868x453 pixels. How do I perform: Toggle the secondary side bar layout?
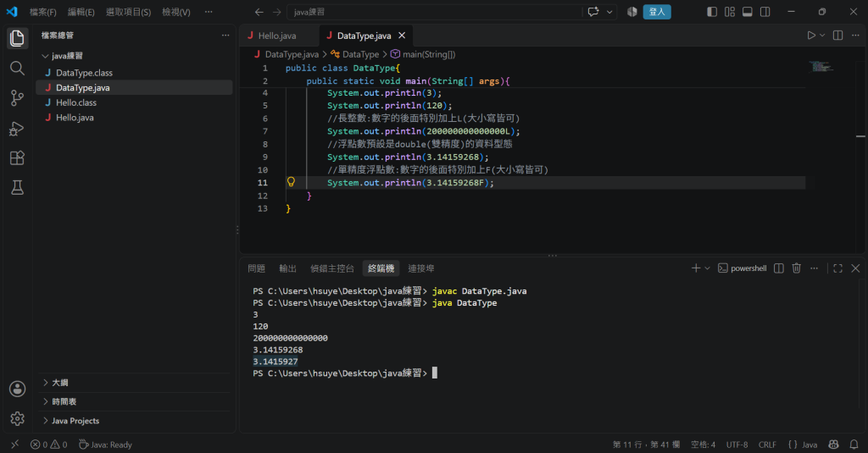pos(765,12)
